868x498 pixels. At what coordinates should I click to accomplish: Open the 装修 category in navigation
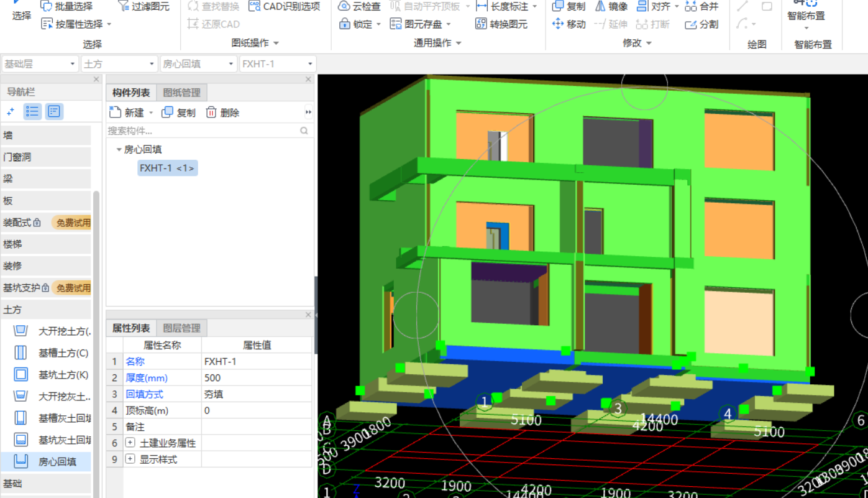click(46, 266)
